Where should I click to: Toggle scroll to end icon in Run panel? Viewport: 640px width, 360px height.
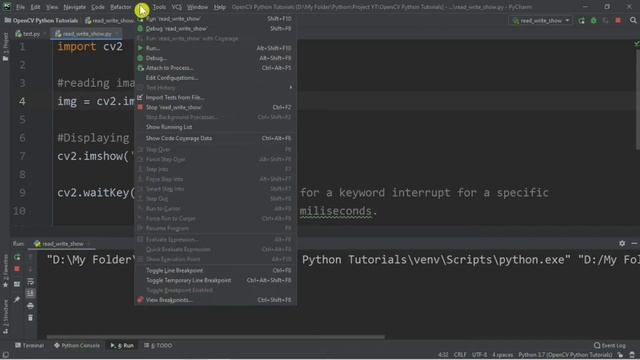point(30,293)
